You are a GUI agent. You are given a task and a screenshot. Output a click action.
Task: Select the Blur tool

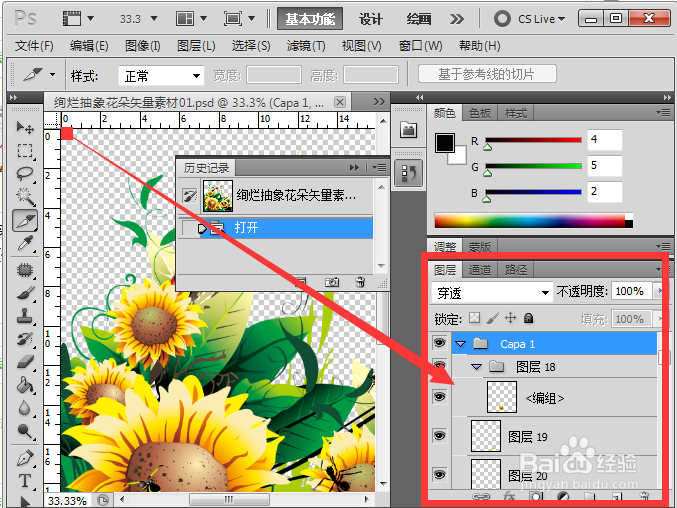point(25,407)
